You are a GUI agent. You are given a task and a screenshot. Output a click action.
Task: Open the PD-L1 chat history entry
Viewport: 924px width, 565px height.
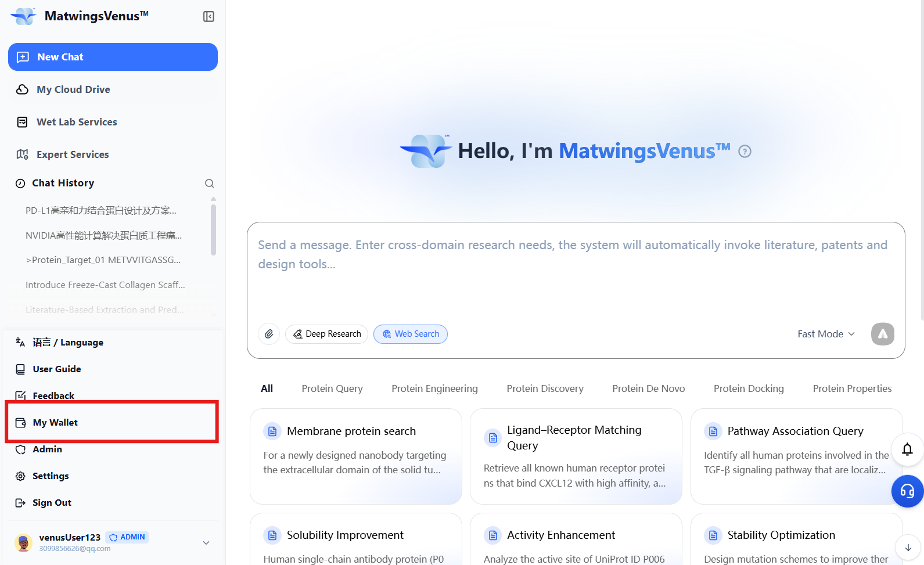coord(101,210)
